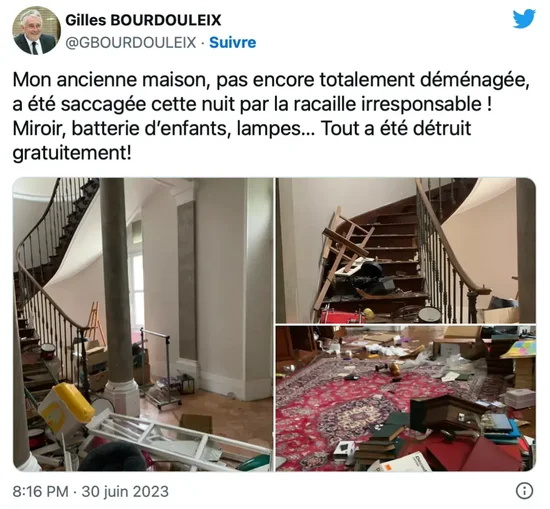
Task: Click the white broken frame on floor
Action: pyautogui.click(x=179, y=440)
